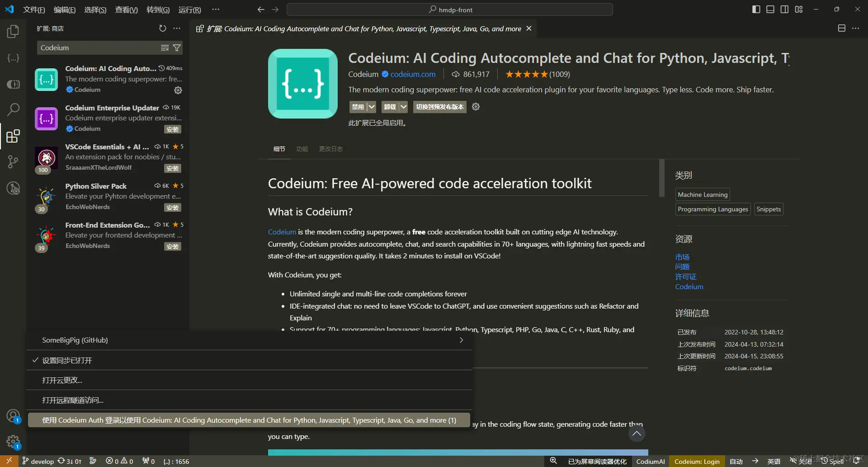Click the five-star rating (1009)
The width and height of the screenshot is (868, 467).
[x=538, y=74]
